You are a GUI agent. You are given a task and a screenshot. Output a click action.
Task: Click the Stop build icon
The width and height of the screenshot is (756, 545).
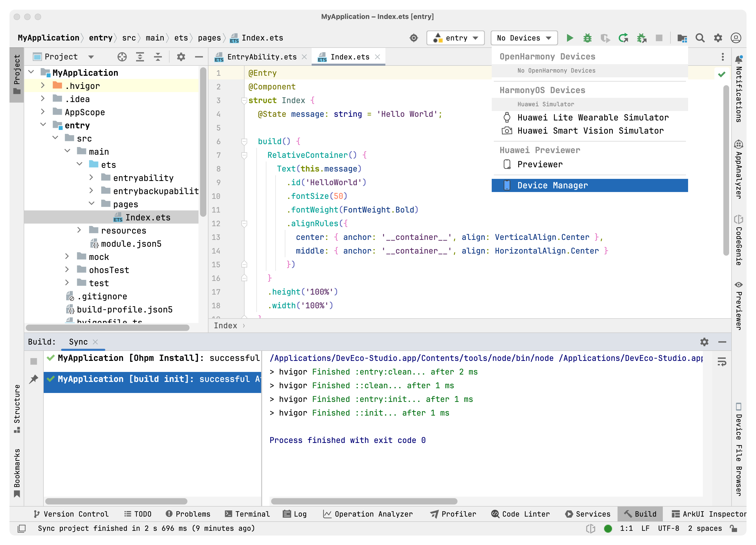pyautogui.click(x=659, y=38)
